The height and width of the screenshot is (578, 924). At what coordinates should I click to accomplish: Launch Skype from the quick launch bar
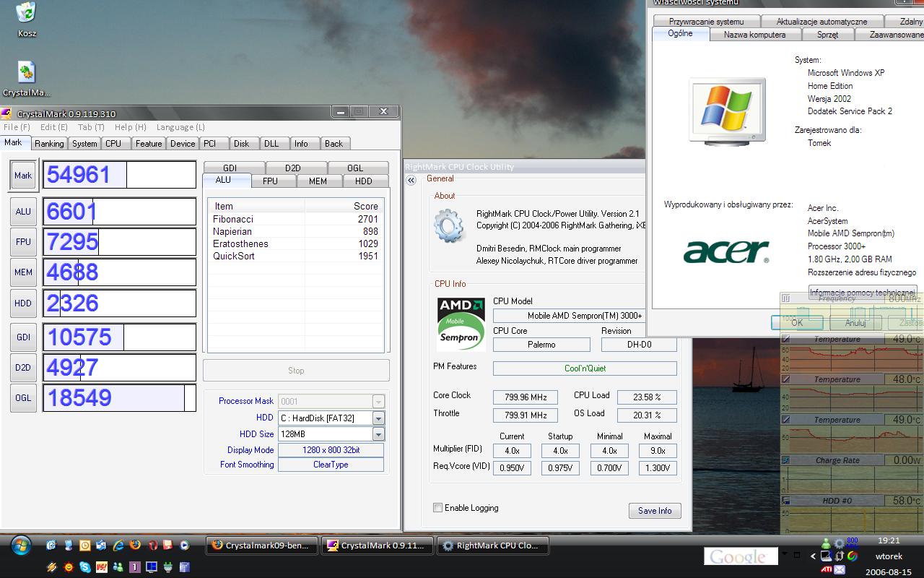pos(85,567)
